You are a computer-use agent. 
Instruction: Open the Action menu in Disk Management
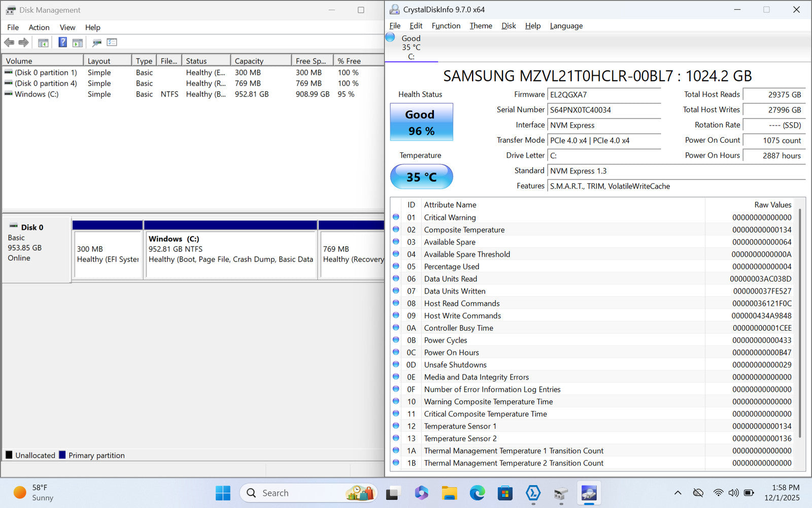[x=39, y=27]
